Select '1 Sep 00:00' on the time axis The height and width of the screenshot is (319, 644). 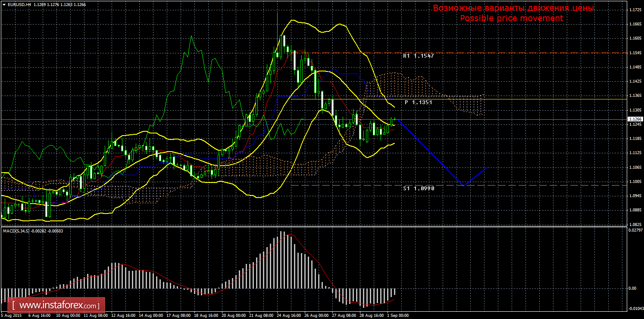pos(397,316)
